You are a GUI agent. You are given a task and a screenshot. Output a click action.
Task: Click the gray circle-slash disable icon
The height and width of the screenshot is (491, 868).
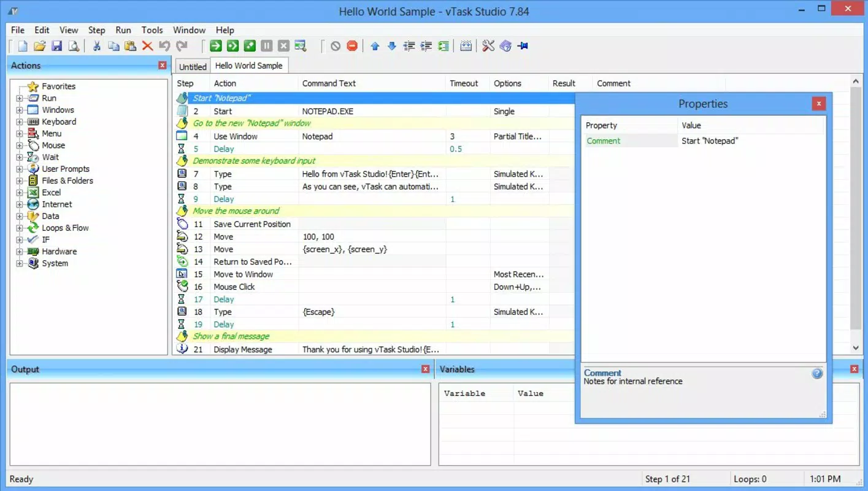[335, 46]
